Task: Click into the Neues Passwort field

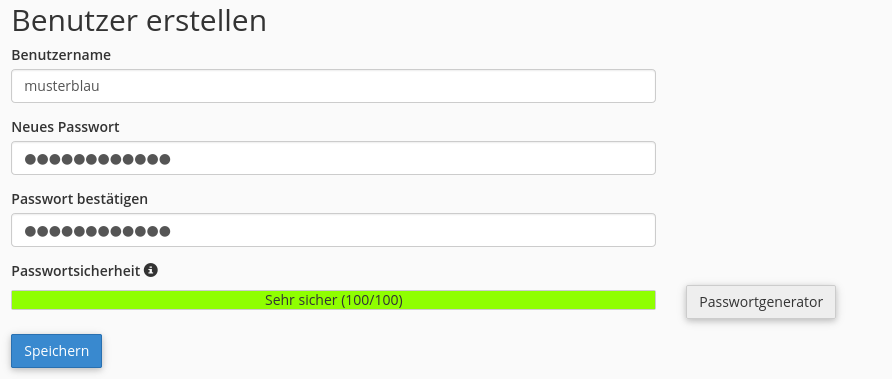Action: [x=333, y=158]
